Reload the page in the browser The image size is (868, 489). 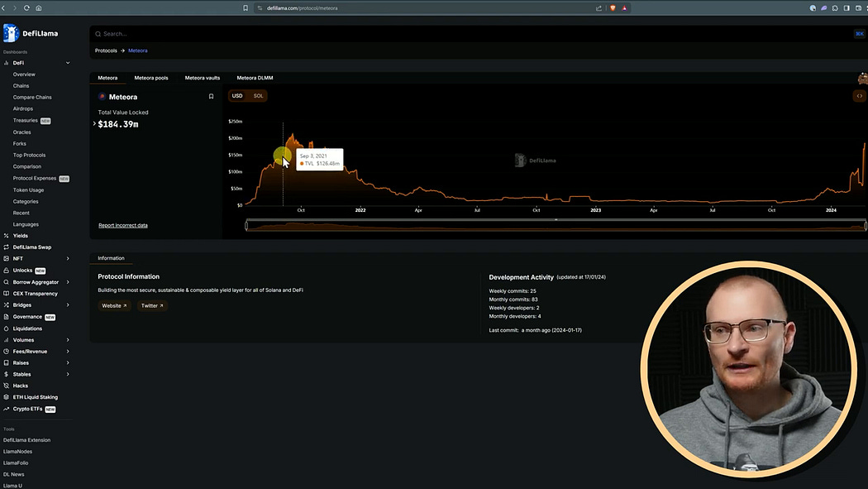(26, 7)
